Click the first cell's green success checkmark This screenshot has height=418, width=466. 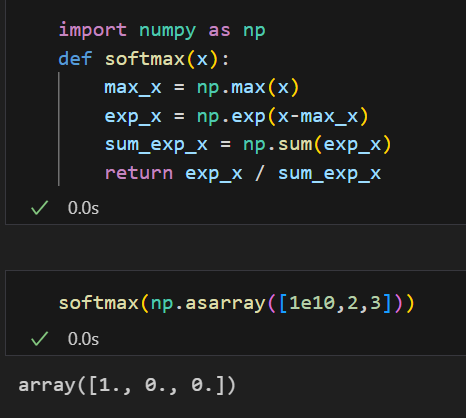pyautogui.click(x=39, y=207)
